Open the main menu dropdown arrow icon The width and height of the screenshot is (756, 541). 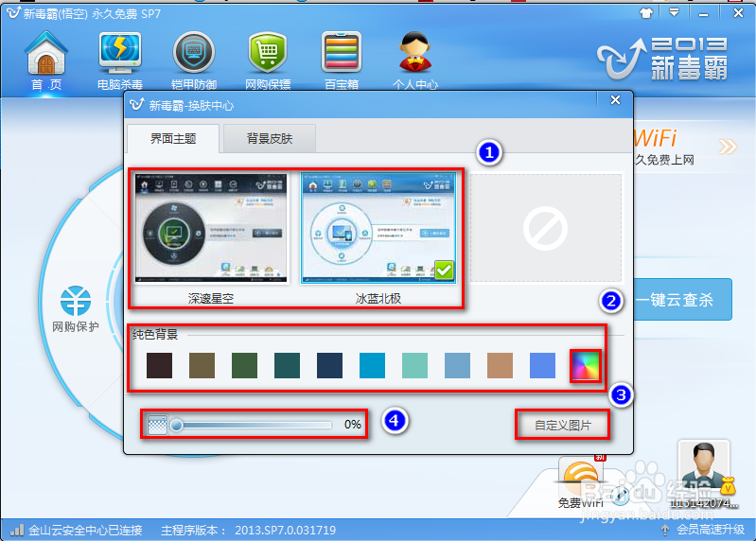(x=674, y=13)
